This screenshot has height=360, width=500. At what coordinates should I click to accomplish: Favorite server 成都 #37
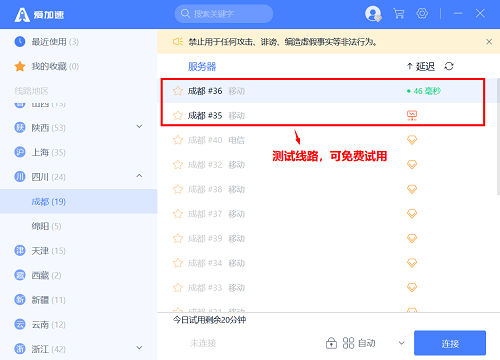(x=178, y=214)
